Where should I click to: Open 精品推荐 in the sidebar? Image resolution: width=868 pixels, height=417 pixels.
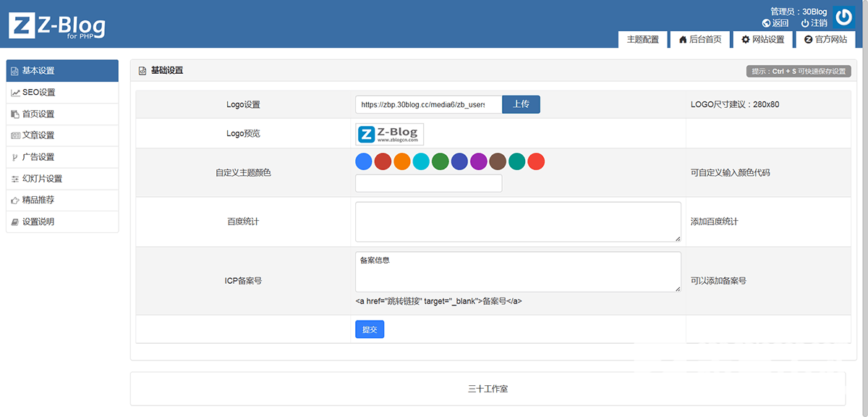click(62, 200)
